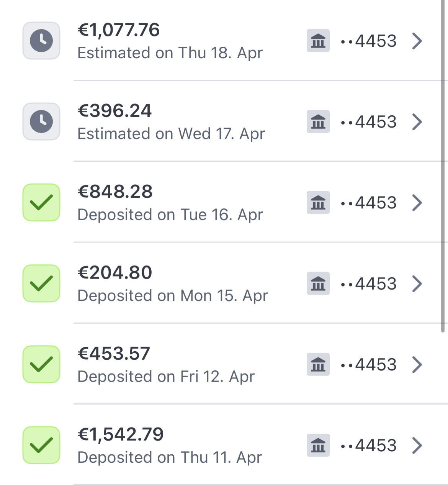
Task: Click the pending clock icon for €1,077.76
Action: coord(41,41)
